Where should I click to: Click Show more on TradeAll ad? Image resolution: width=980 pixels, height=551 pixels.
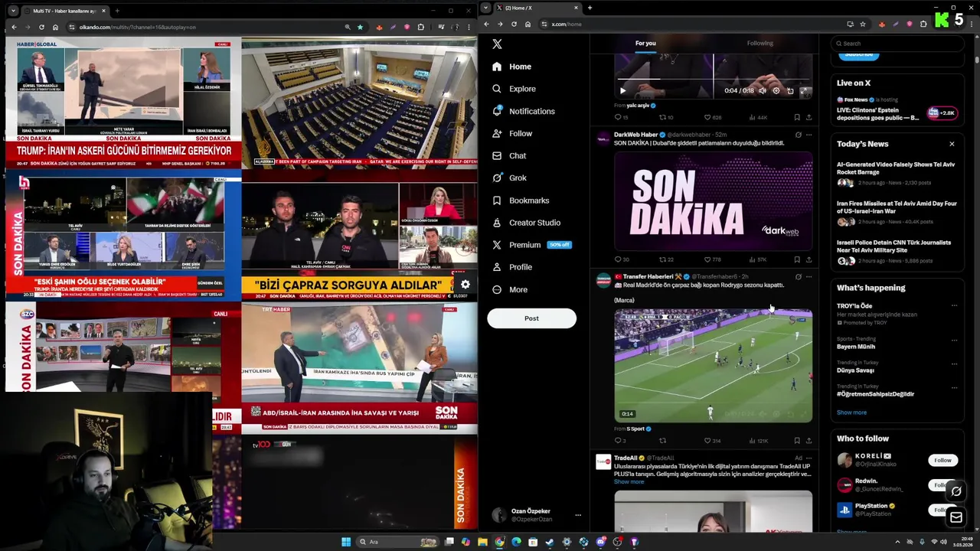tap(629, 481)
